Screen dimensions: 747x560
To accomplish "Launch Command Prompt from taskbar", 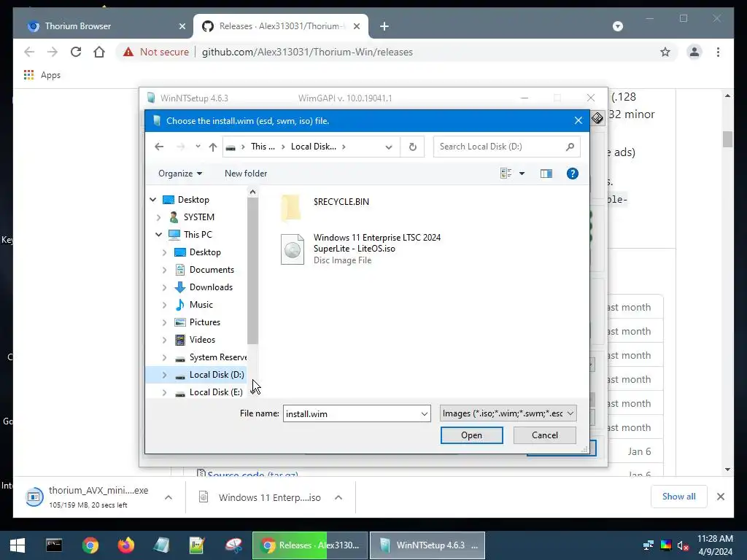I will [x=54, y=545].
